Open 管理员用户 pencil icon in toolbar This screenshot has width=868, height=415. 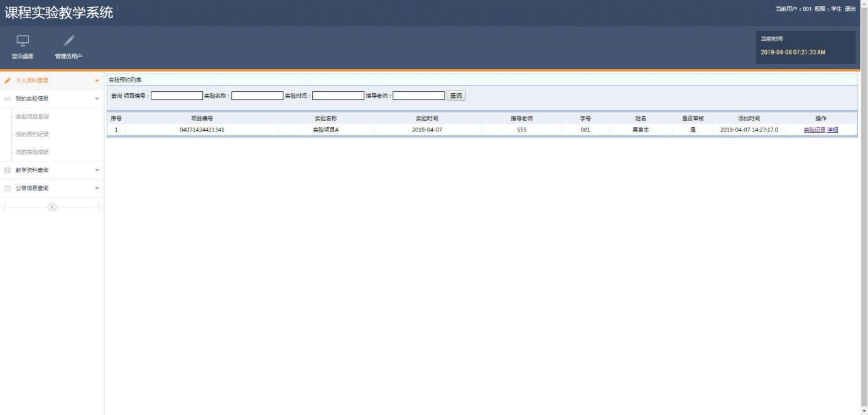click(69, 41)
